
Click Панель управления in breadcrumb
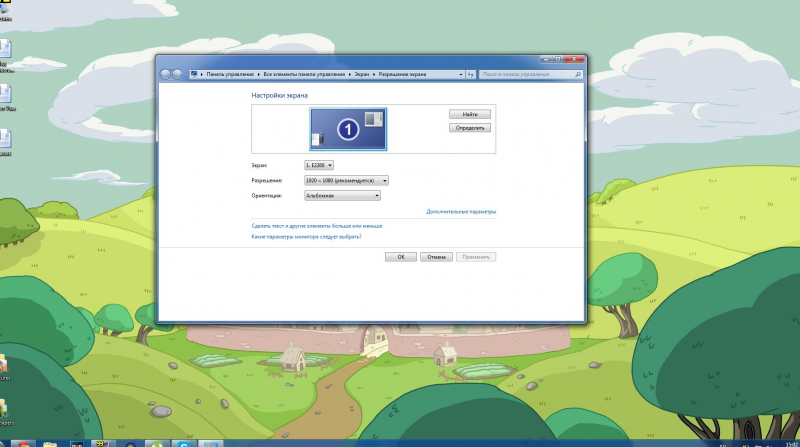coord(230,74)
